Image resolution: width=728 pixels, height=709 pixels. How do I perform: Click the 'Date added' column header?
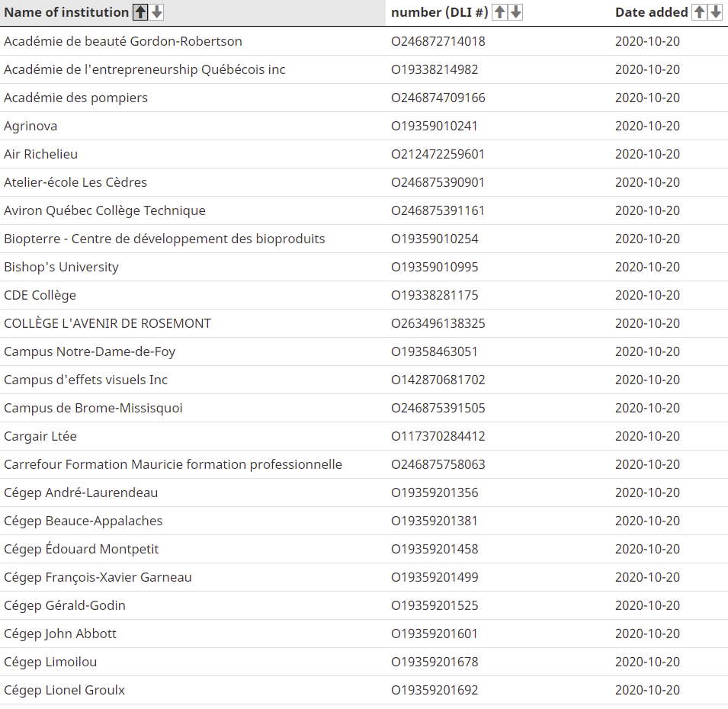(652, 12)
